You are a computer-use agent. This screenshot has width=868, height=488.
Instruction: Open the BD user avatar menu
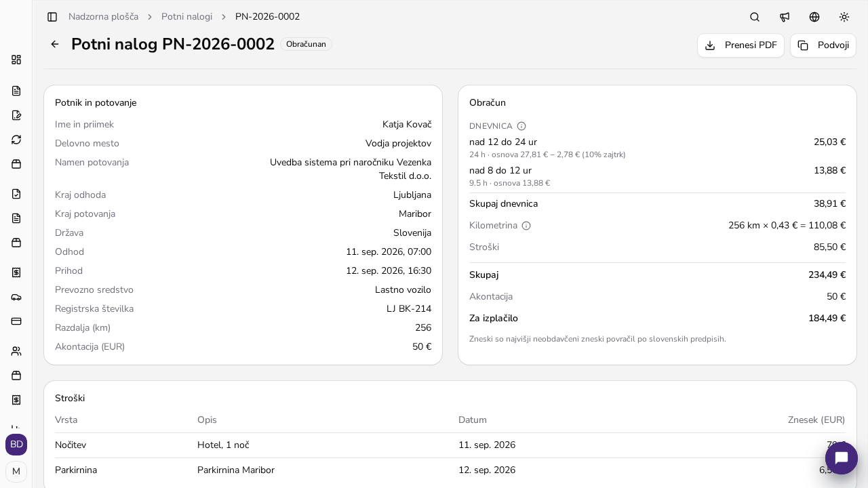[16, 445]
